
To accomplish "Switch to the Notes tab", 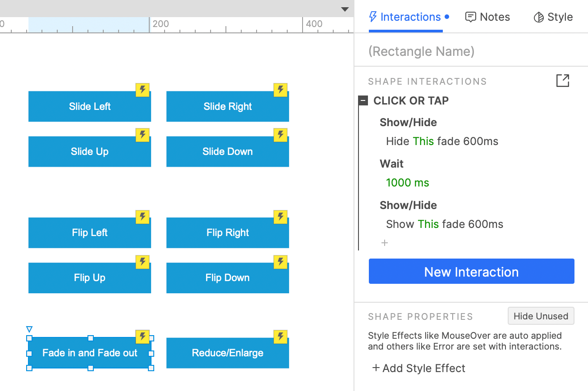I will pos(487,17).
